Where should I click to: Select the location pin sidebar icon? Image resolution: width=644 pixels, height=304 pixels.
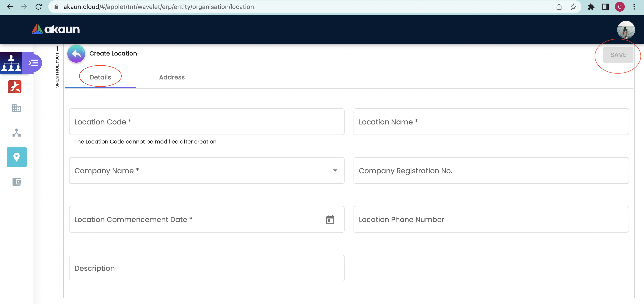coord(17,157)
